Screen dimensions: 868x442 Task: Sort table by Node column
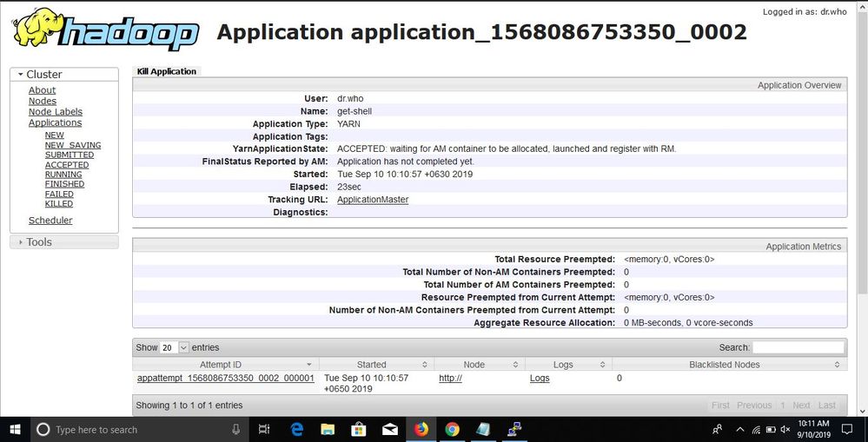[480, 365]
